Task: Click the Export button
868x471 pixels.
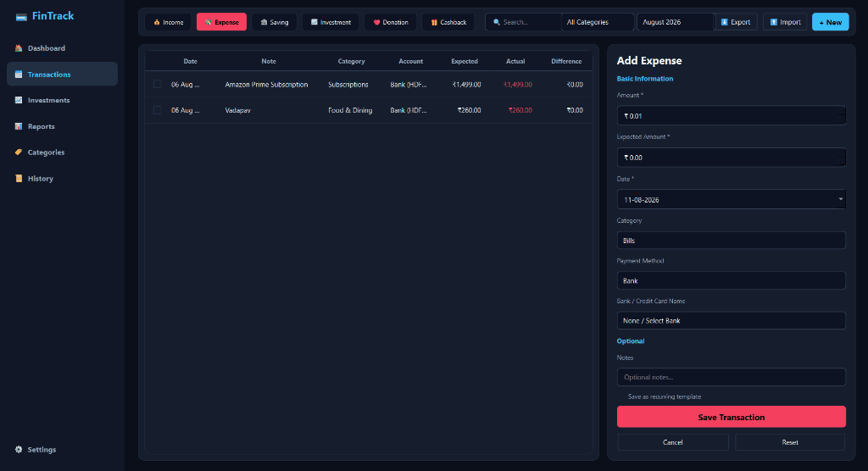Action: coord(736,22)
